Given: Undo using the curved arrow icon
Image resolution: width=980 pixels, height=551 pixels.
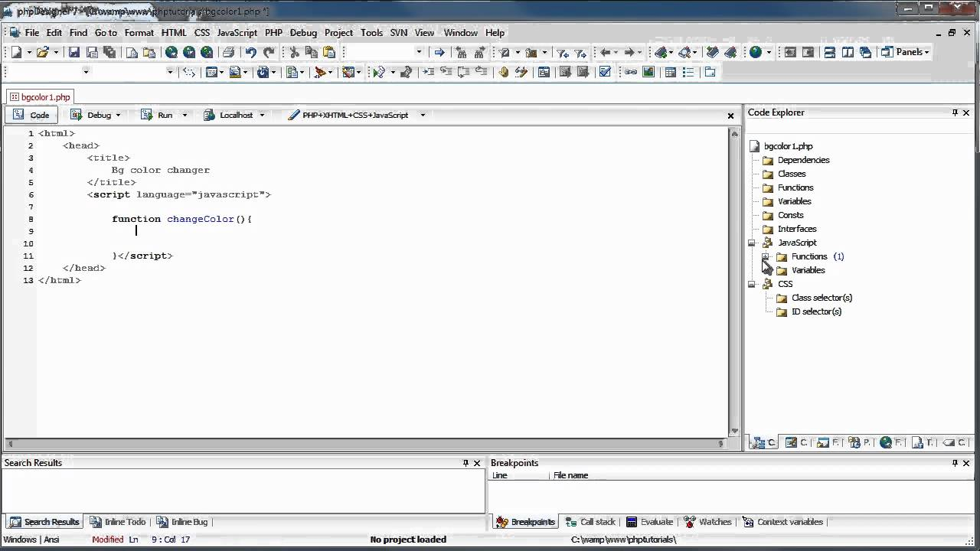Looking at the screenshot, I should point(251,52).
